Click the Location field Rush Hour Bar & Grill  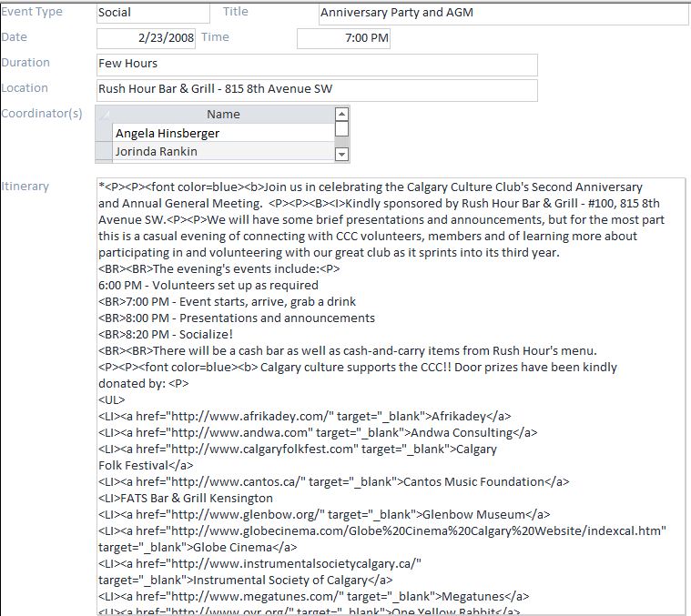317,90
